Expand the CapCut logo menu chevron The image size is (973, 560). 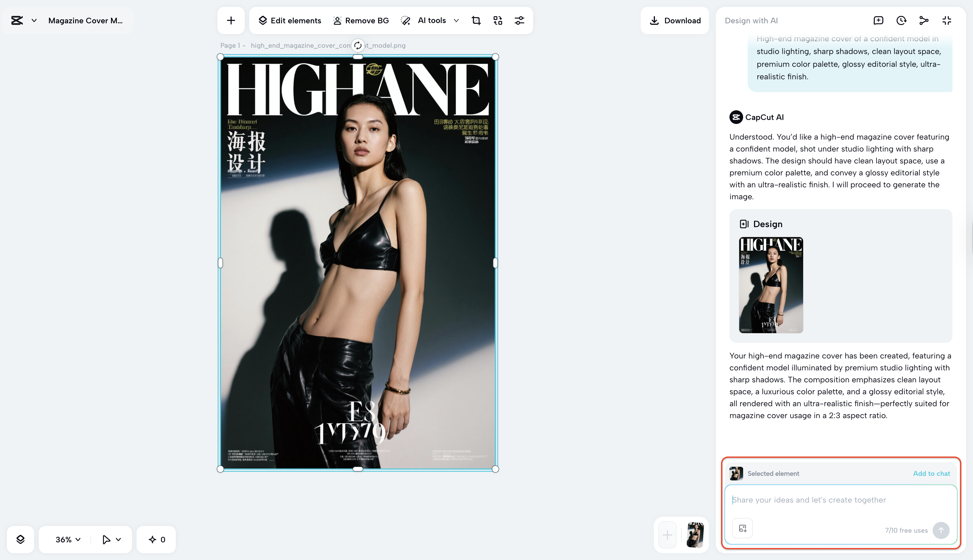34,20
